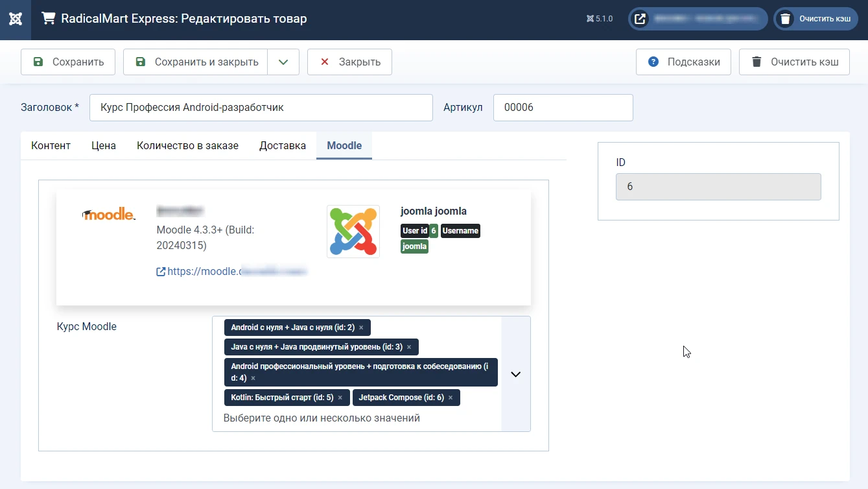Image resolution: width=868 pixels, height=489 pixels.
Task: Click the Moodle logo image
Action: (109, 215)
